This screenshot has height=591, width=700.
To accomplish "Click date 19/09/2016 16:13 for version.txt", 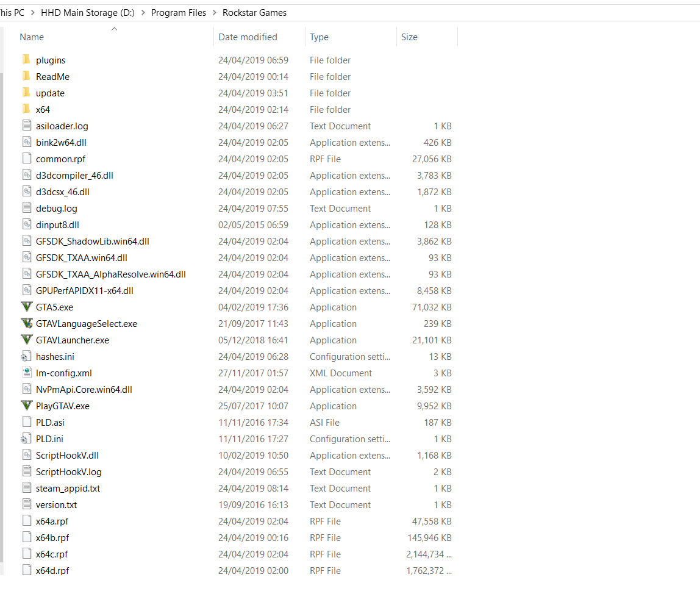I will click(x=253, y=505).
